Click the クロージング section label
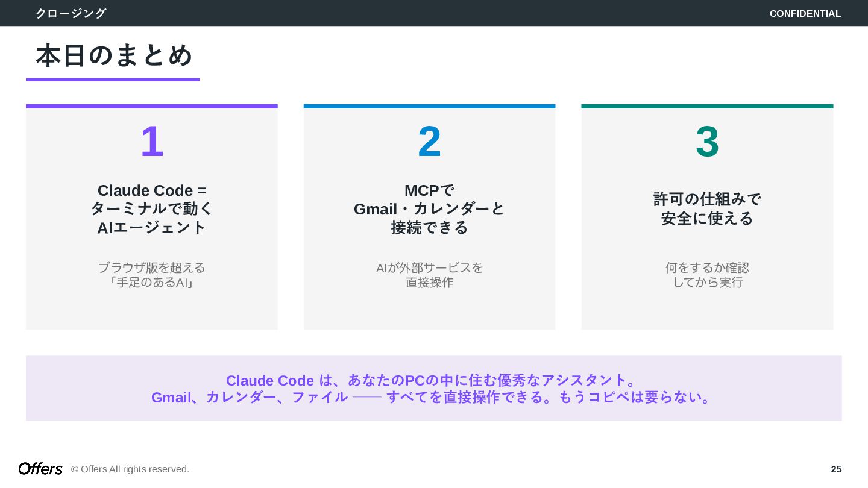 tap(71, 13)
